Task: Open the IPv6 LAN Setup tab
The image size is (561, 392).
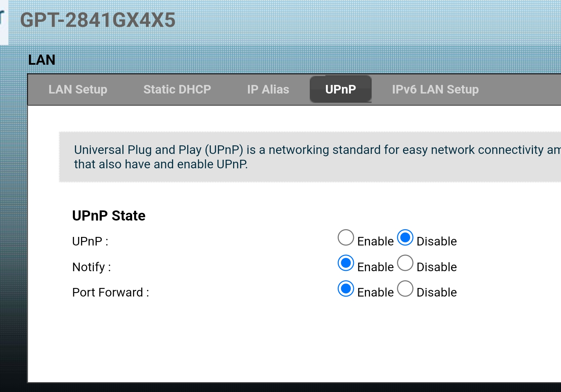Action: click(435, 89)
